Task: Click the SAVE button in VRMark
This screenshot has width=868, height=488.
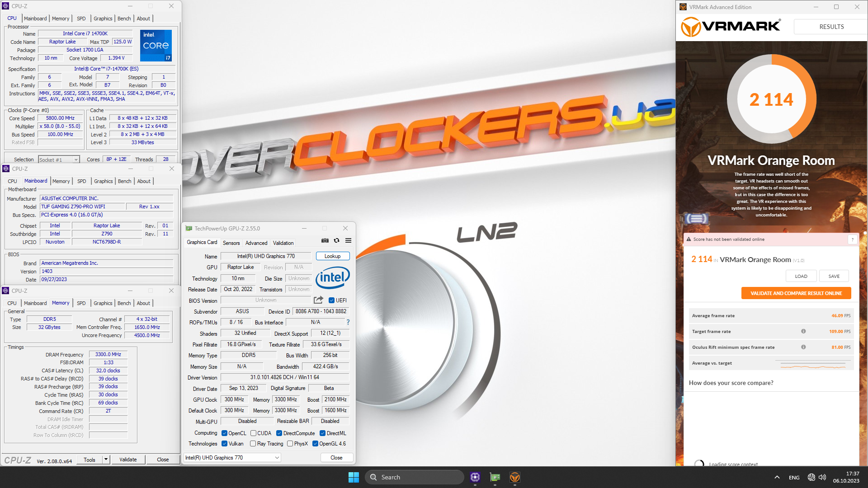Action: tap(834, 276)
